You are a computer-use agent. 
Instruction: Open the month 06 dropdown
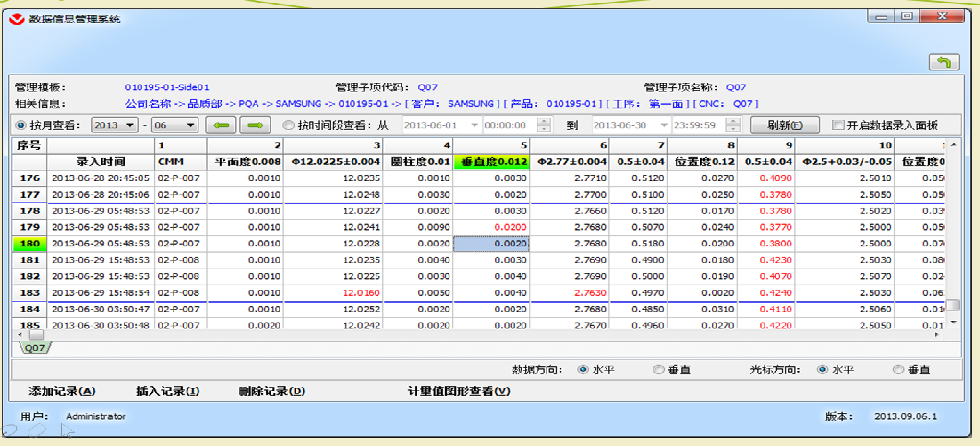click(x=190, y=125)
